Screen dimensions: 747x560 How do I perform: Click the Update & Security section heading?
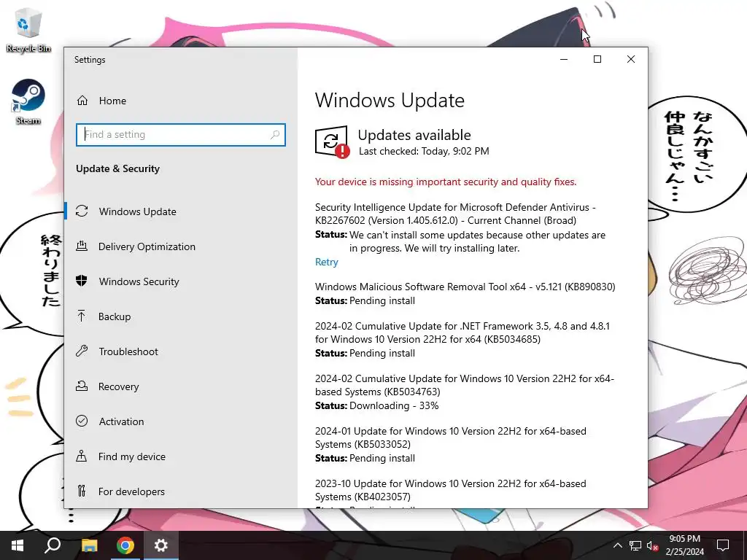(x=117, y=168)
